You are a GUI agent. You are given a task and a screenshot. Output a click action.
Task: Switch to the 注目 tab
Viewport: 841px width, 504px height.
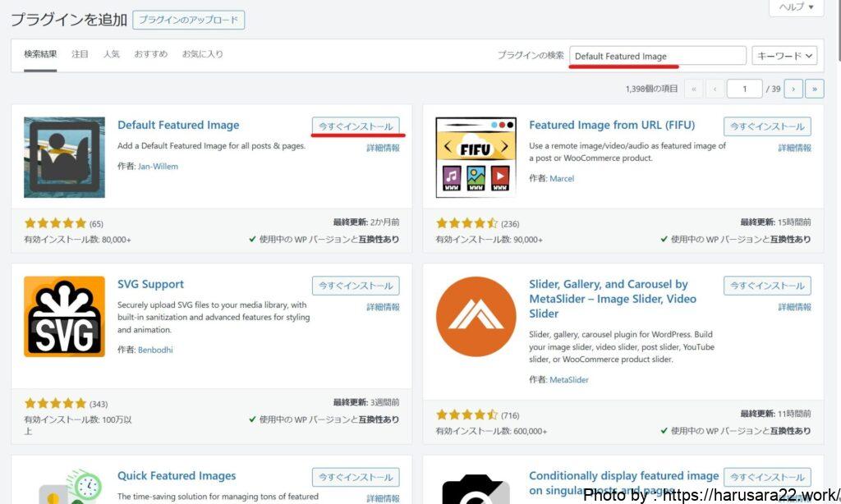click(x=80, y=54)
